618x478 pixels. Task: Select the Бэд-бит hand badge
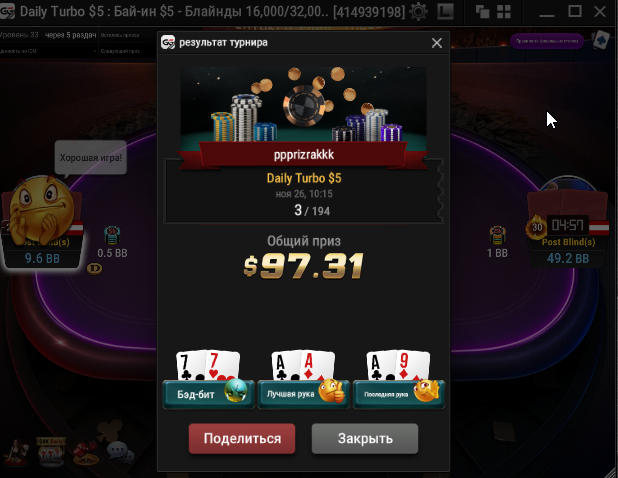point(208,394)
